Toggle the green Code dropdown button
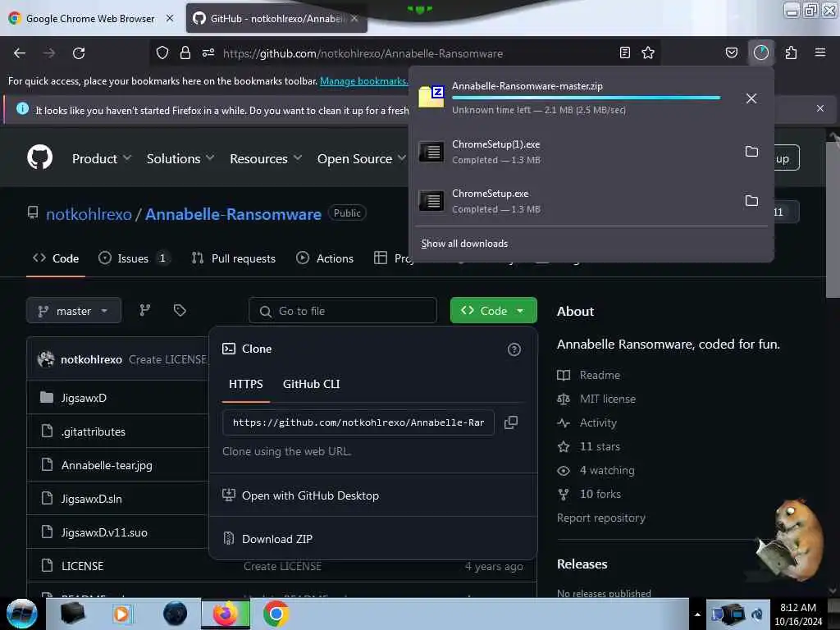This screenshot has width=840, height=630. [493, 311]
